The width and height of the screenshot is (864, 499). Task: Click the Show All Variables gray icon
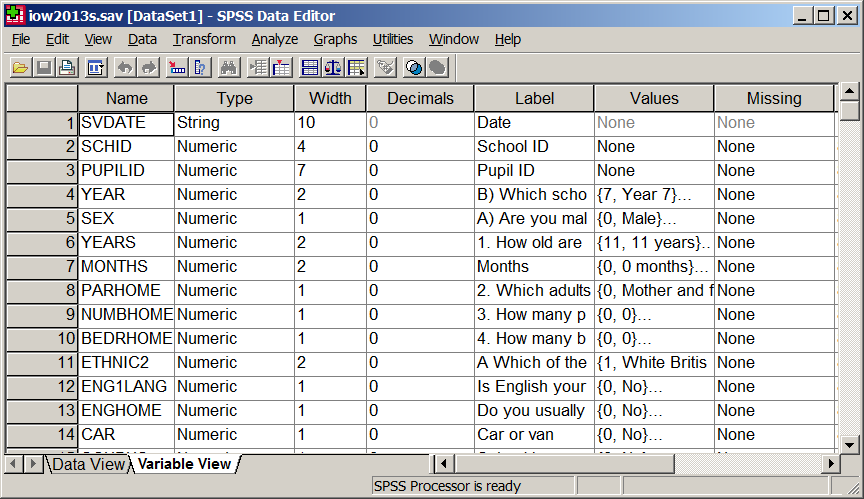437,68
